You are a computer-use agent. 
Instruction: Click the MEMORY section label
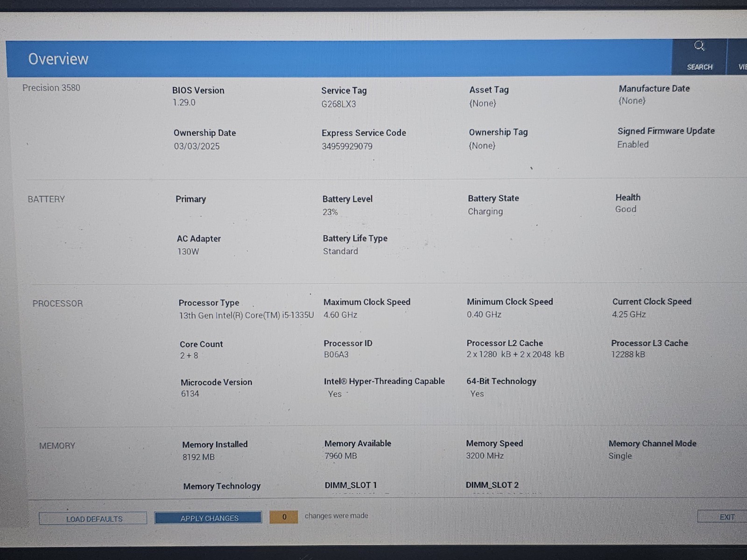point(57,446)
